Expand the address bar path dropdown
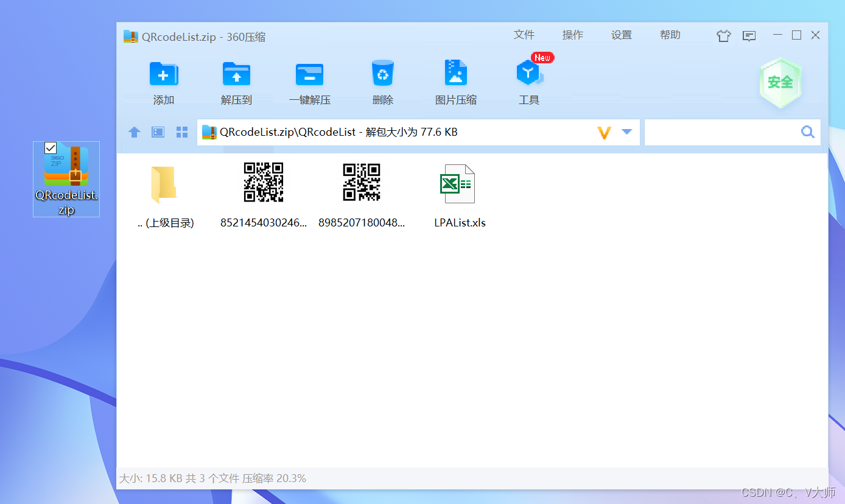Image resolution: width=845 pixels, height=504 pixels. coord(627,132)
